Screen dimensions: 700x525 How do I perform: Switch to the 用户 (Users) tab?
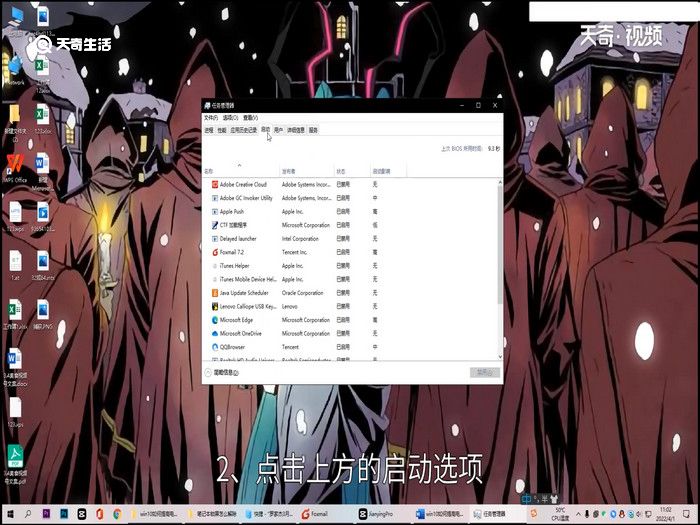[278, 130]
